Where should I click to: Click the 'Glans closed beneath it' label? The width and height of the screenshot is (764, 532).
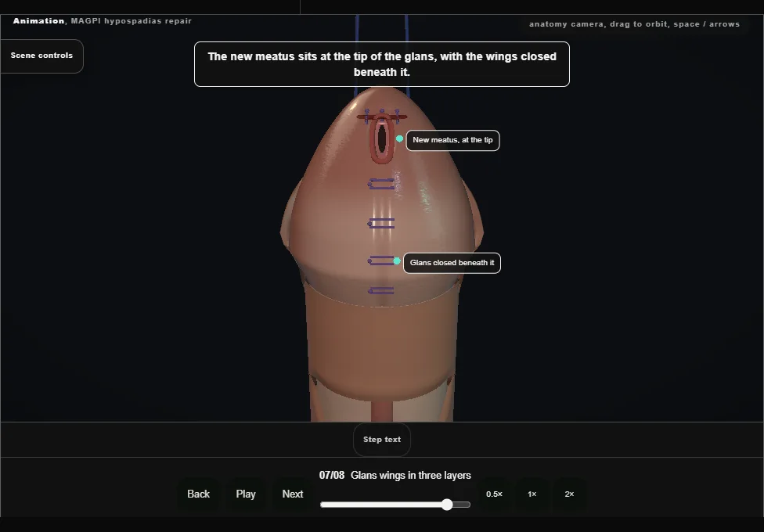click(452, 263)
